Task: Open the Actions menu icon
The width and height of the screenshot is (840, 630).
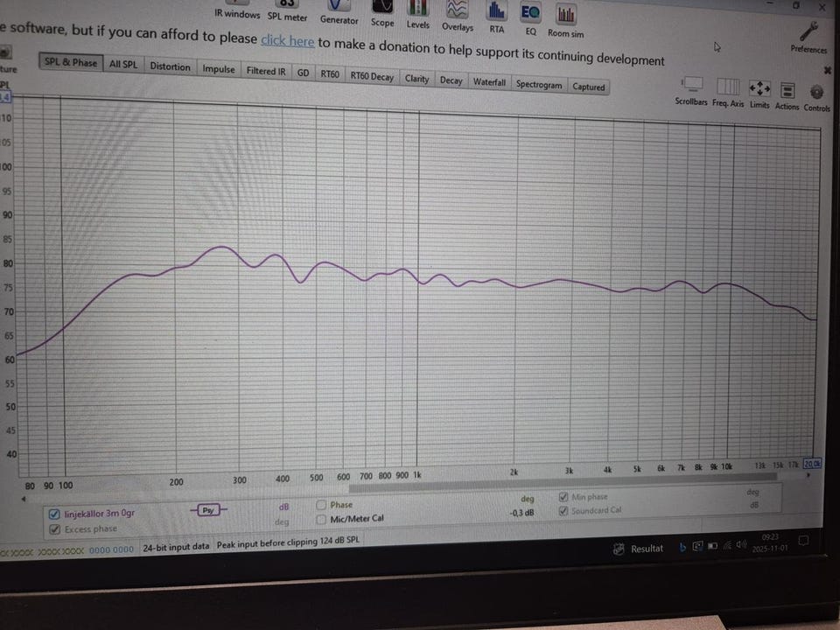Action: [787, 90]
